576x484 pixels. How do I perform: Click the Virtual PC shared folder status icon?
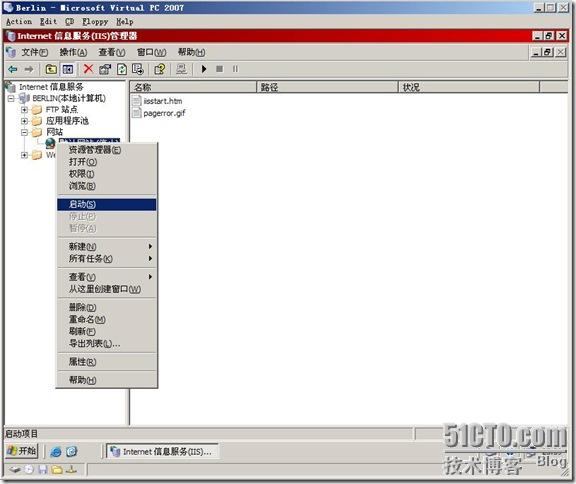tap(57, 469)
